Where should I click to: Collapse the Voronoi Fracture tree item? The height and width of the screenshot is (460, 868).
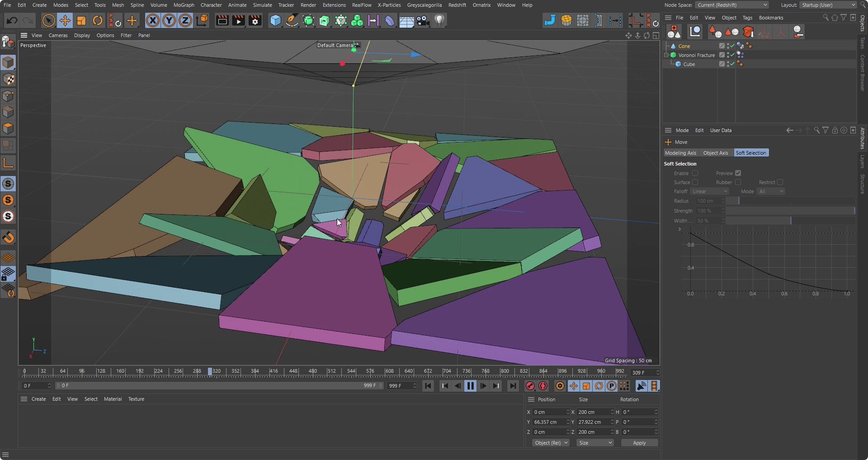(x=666, y=55)
